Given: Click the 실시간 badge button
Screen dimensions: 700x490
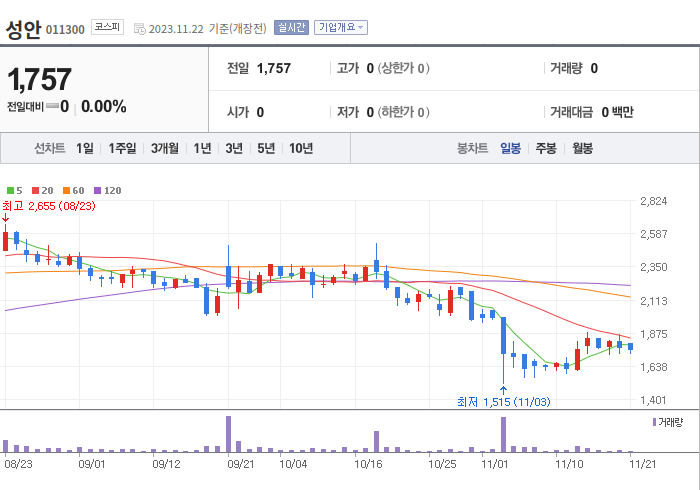Looking at the screenshot, I should 291,28.
